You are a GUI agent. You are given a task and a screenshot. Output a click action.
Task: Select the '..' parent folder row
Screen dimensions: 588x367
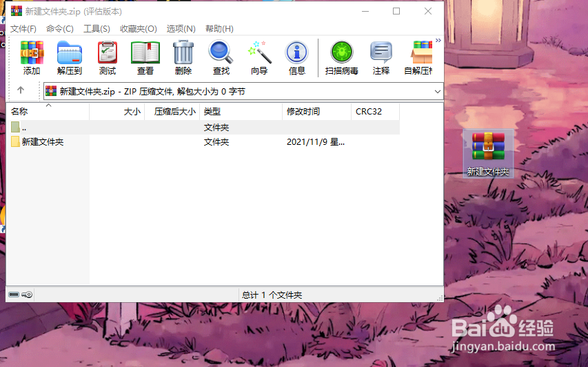[x=203, y=127]
